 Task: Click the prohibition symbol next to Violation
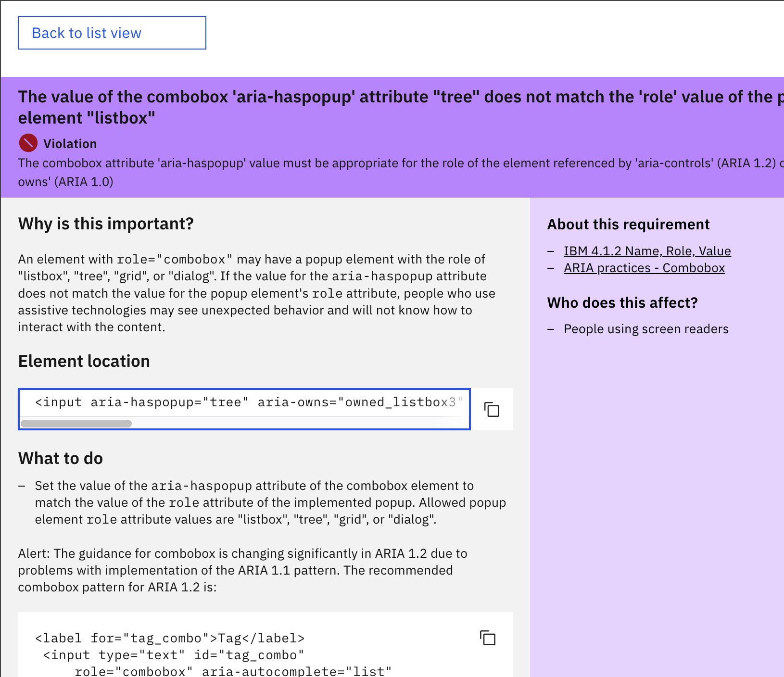pyautogui.click(x=27, y=143)
